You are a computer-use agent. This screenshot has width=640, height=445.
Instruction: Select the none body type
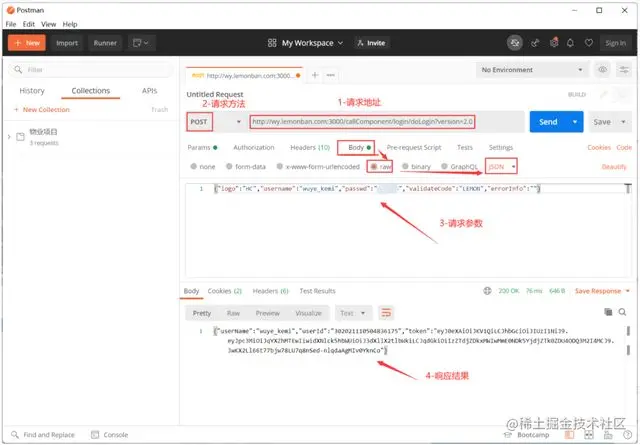203,167
